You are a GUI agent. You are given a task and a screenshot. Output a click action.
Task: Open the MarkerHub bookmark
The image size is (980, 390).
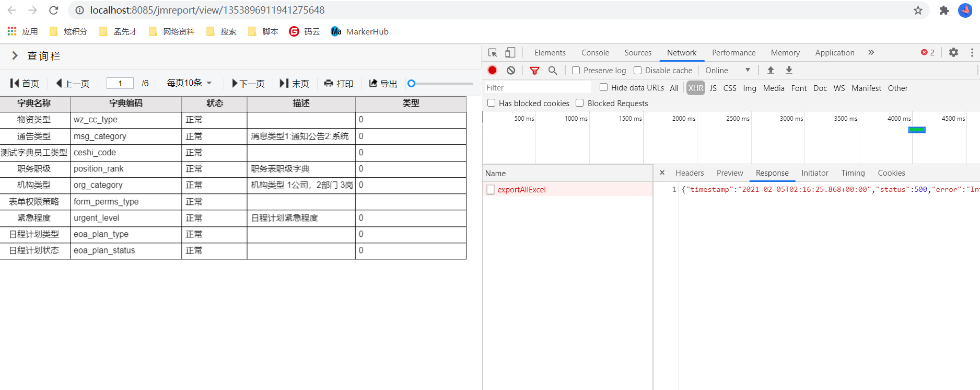(360, 32)
